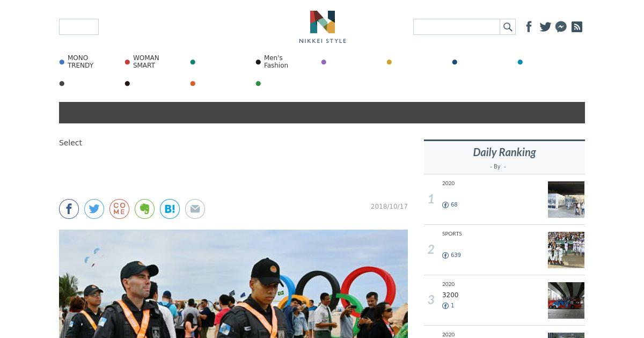
Task: Click 2020 label in ranking 1
Action: pos(448,183)
